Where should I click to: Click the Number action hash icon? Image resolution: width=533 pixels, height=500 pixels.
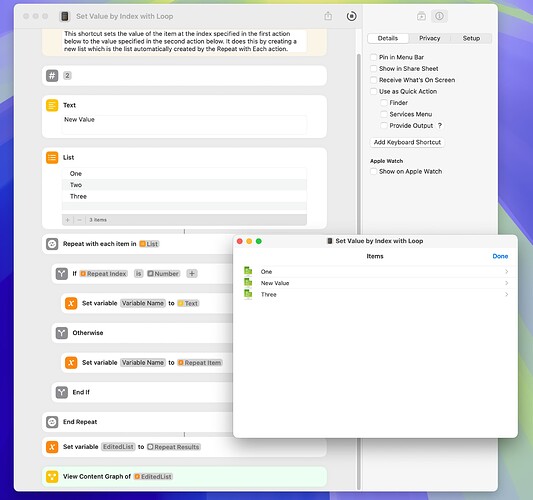coord(52,75)
